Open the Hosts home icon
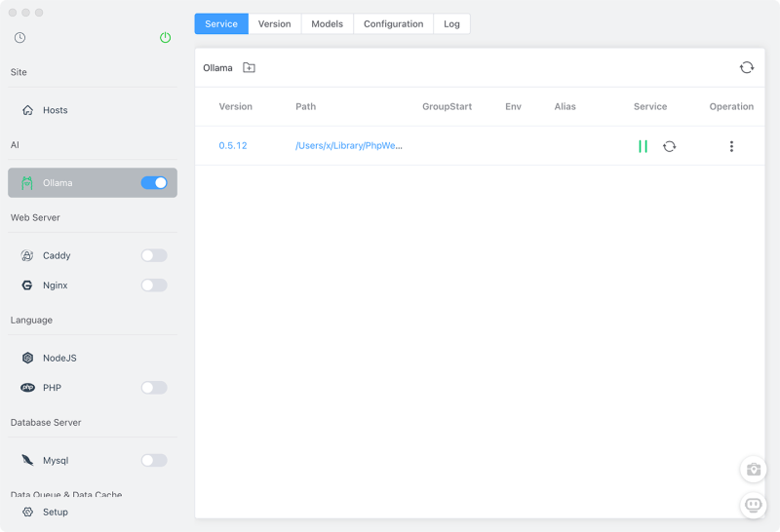The width and height of the screenshot is (780, 532). (x=28, y=110)
